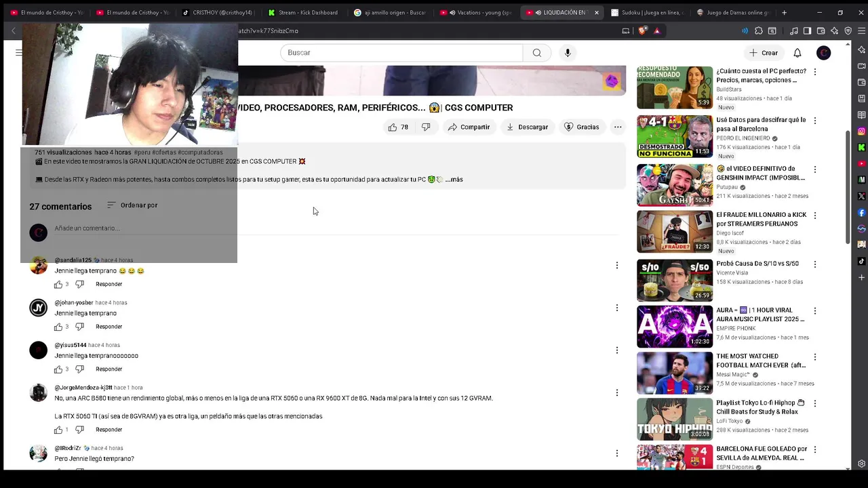Screen dimensions: 868x488
Task: Open the video's three-dot more actions menu
Action: [618, 127]
